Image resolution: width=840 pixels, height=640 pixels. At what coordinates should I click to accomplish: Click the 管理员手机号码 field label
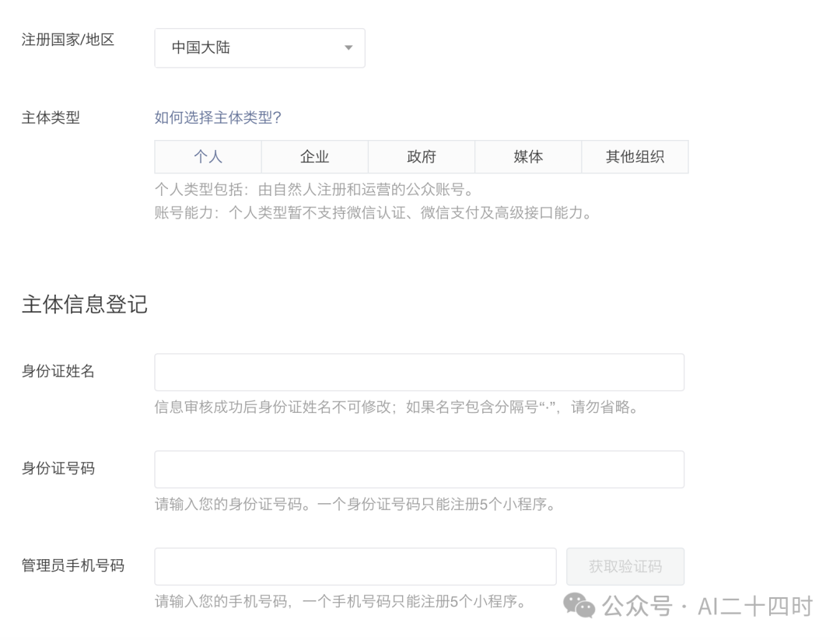pyautogui.click(x=73, y=565)
